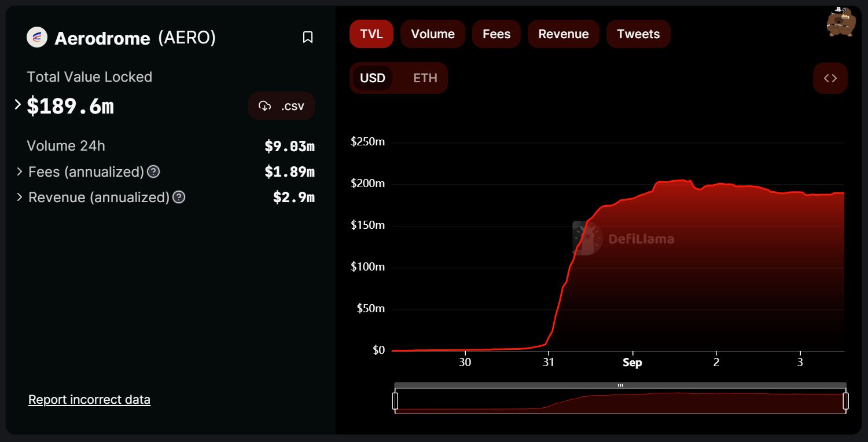The height and width of the screenshot is (442, 868).
Task: Expand the Total Value Locked breakdown
Action: click(x=18, y=105)
